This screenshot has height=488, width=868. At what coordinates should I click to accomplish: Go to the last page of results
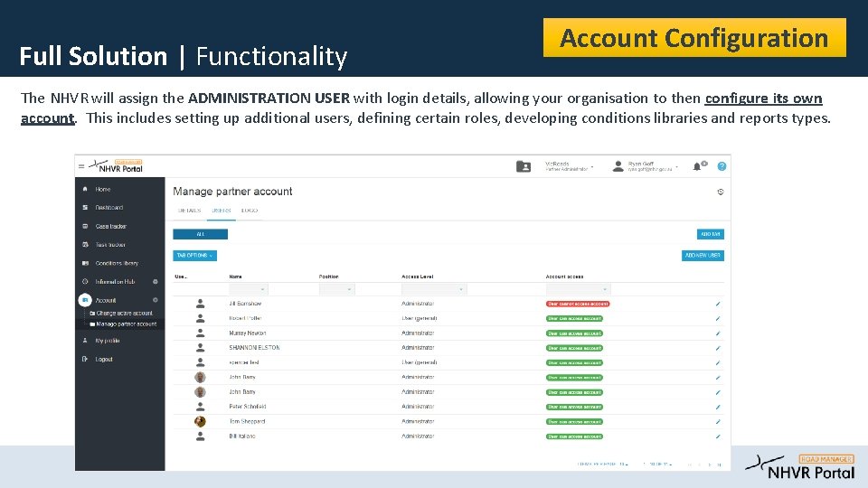pyautogui.click(x=719, y=465)
